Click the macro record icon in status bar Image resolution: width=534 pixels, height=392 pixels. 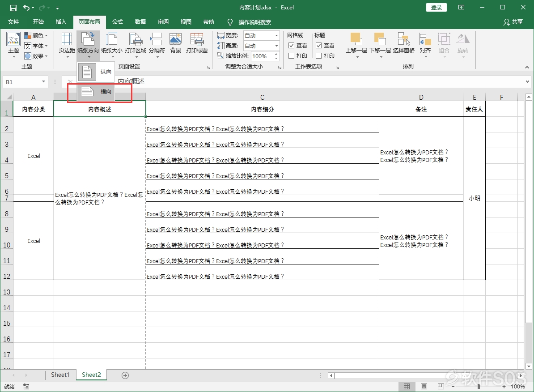point(26,386)
